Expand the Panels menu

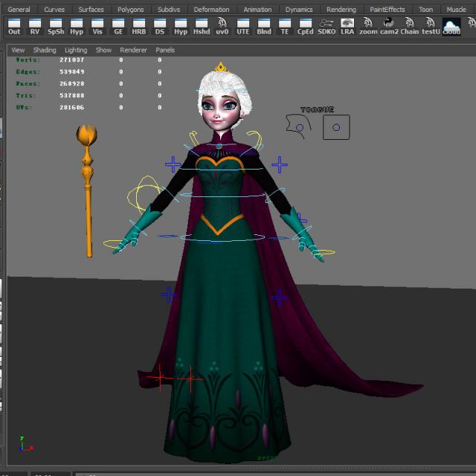pyautogui.click(x=165, y=50)
